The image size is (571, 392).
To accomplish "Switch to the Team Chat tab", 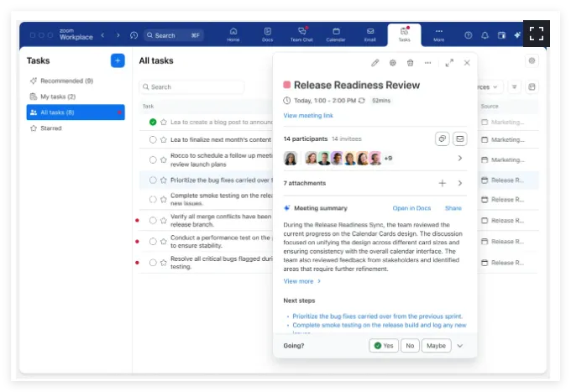I will coord(301,34).
